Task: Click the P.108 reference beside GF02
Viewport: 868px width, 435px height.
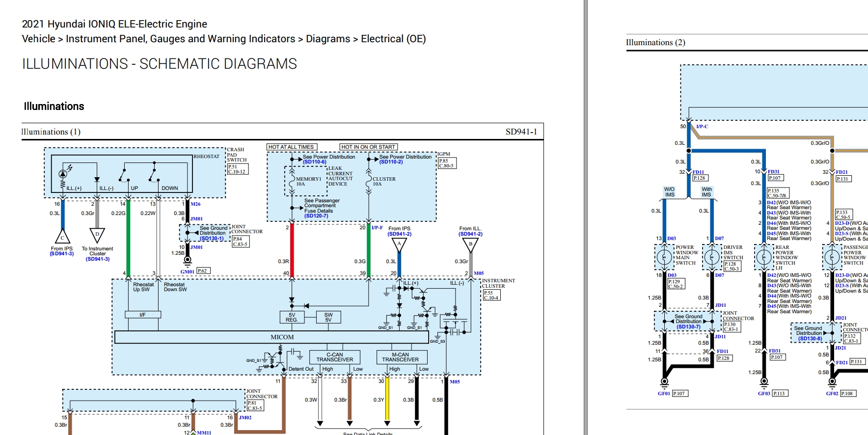Action: (848, 393)
